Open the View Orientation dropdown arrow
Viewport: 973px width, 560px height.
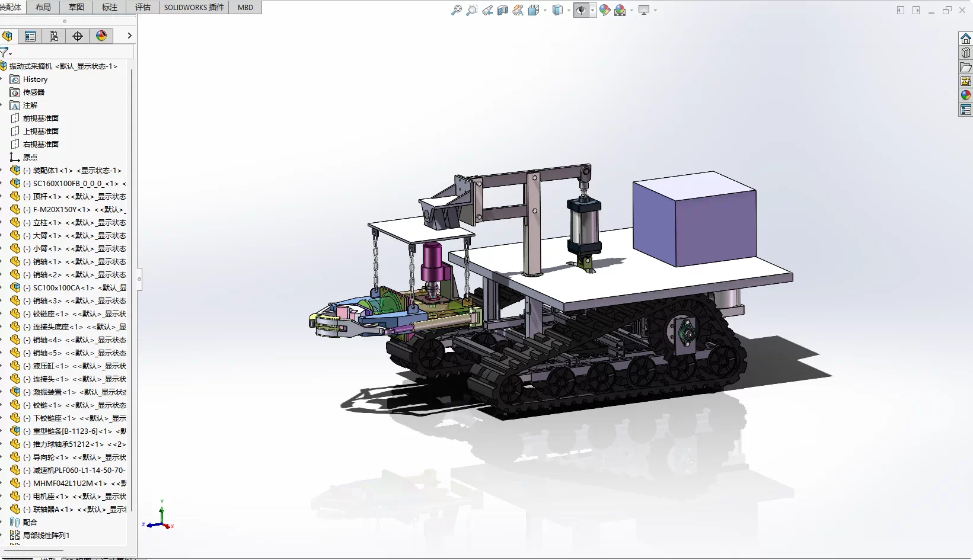pos(544,10)
